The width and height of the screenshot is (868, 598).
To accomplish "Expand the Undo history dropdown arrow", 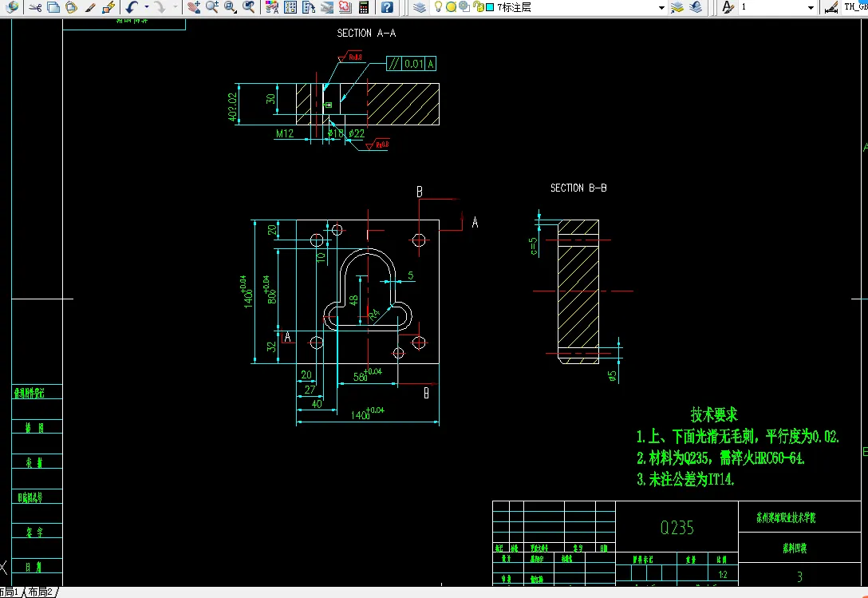I will (147, 7).
